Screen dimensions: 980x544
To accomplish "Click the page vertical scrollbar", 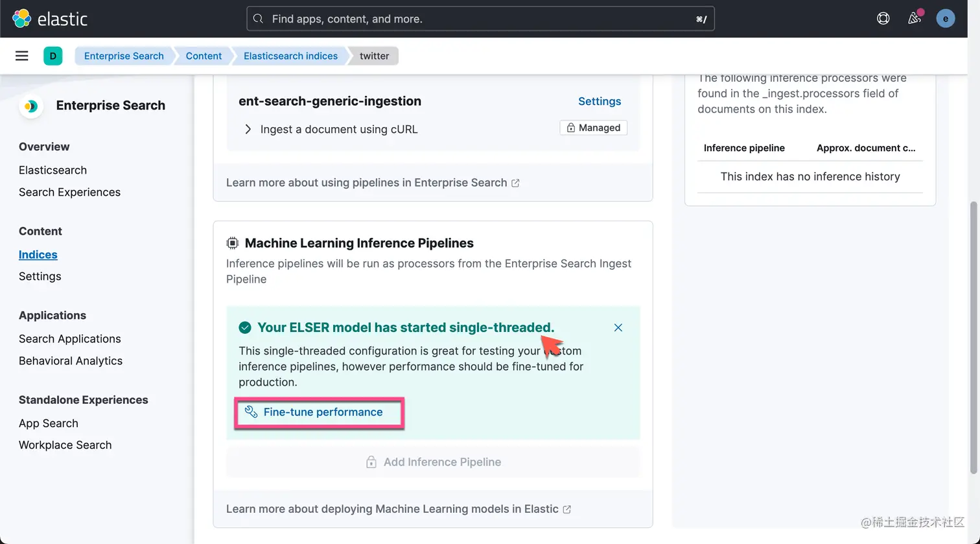I will click(x=973, y=337).
